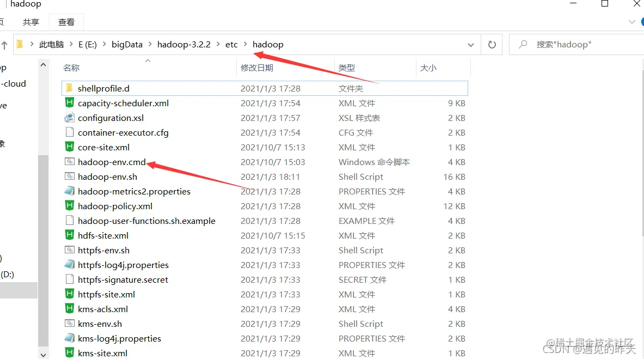Click the kms-acls.xml file icon
Image resolution: width=644 pixels, height=359 pixels.
pos(70,309)
